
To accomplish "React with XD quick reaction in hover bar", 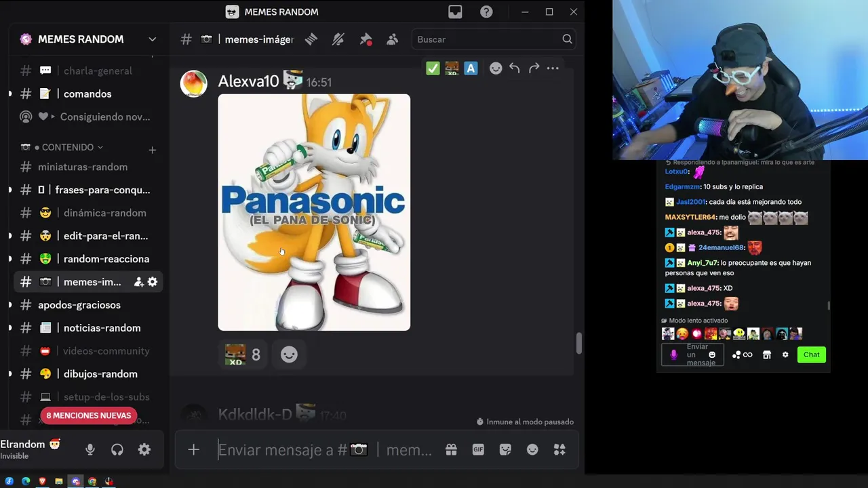I will [x=452, y=68].
